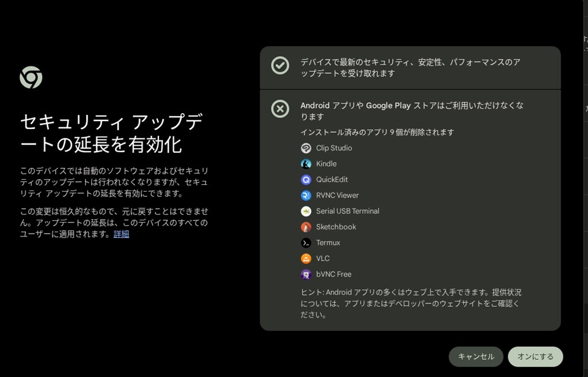Click the green checkmark circle icon
Image resolution: width=588 pixels, height=377 pixels.
[280, 65]
